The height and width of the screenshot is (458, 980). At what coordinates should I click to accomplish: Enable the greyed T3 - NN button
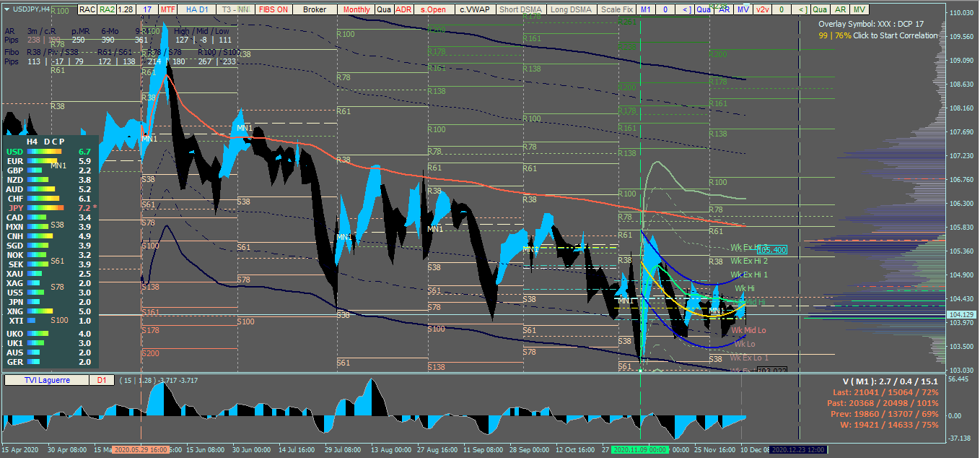[235, 9]
